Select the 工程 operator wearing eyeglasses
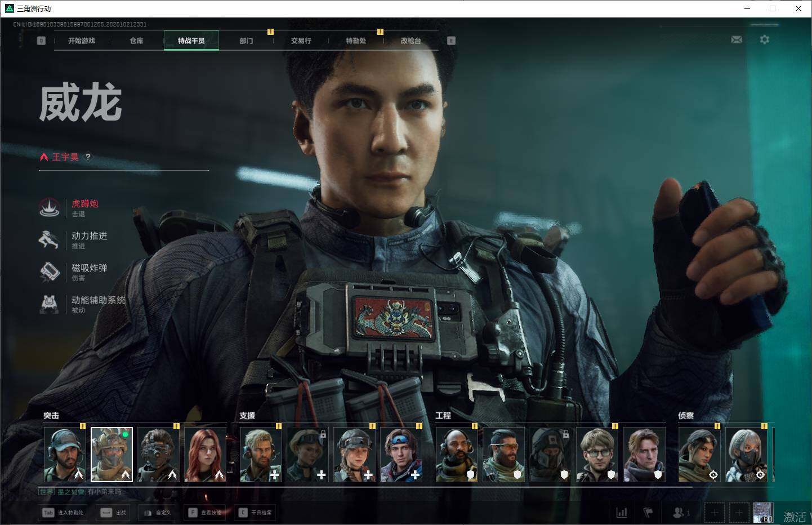The width and height of the screenshot is (812, 525). coord(597,455)
